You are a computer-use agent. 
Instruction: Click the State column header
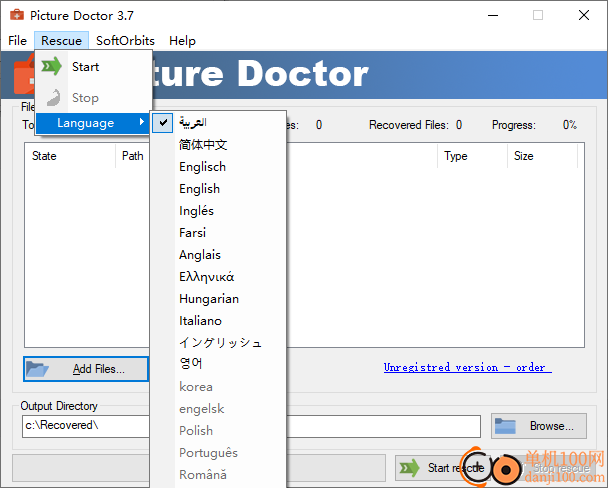pos(70,156)
